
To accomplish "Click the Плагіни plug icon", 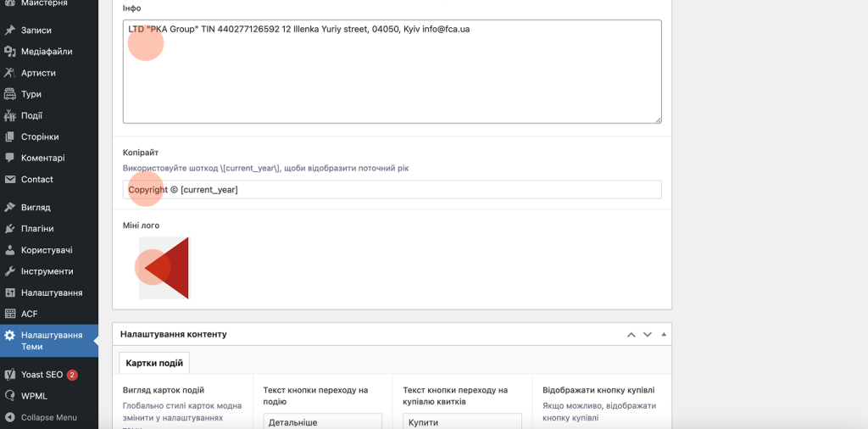I will pos(10,229).
